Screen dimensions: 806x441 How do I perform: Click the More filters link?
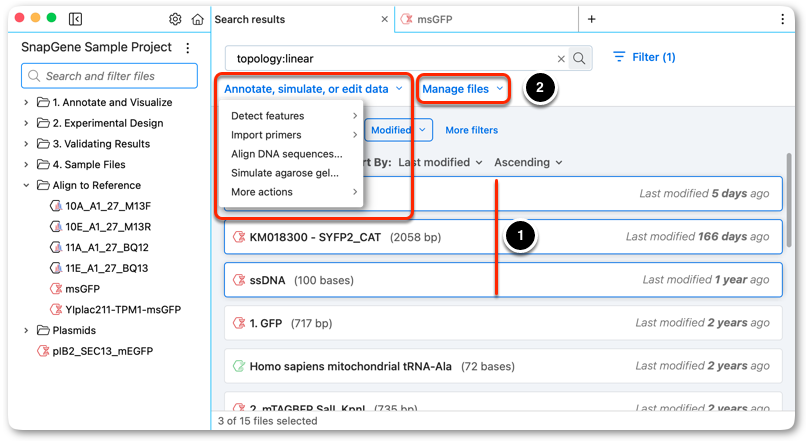[x=471, y=130]
